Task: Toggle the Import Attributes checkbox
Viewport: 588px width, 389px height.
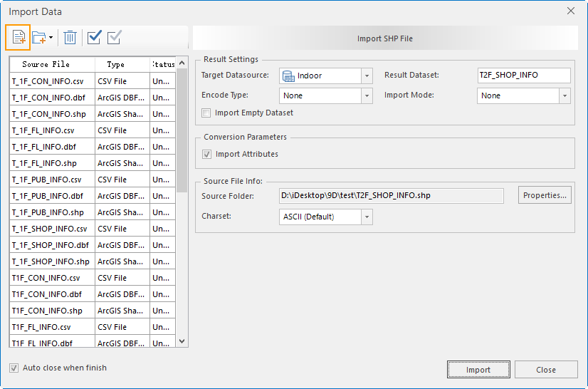Action: [x=206, y=154]
